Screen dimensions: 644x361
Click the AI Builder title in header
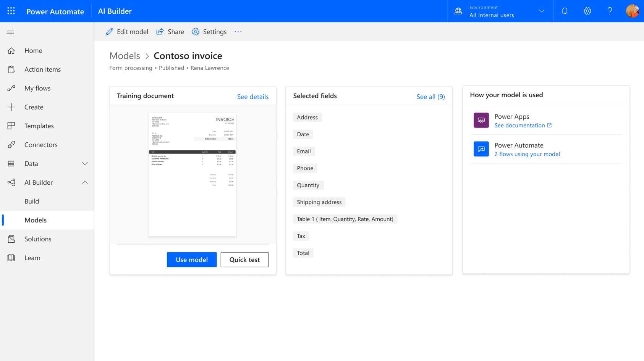[115, 11]
